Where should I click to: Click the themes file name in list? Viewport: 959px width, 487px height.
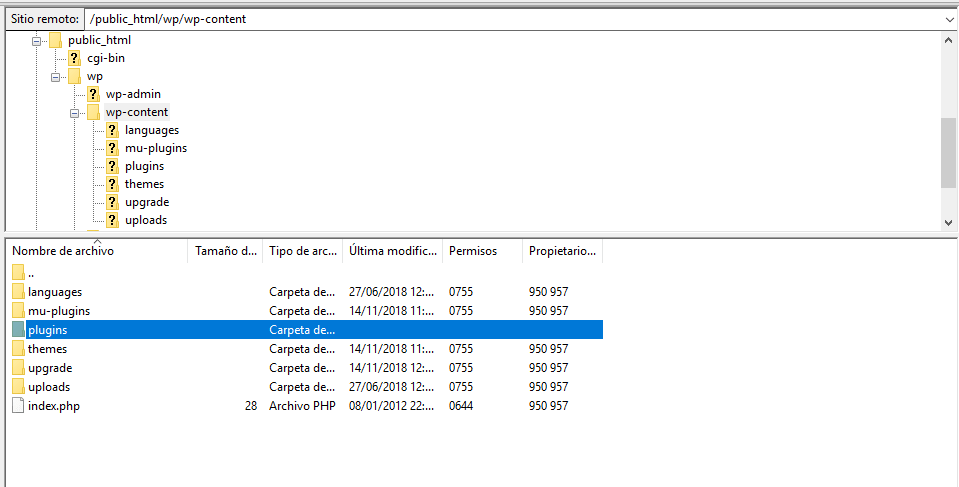[x=48, y=349]
